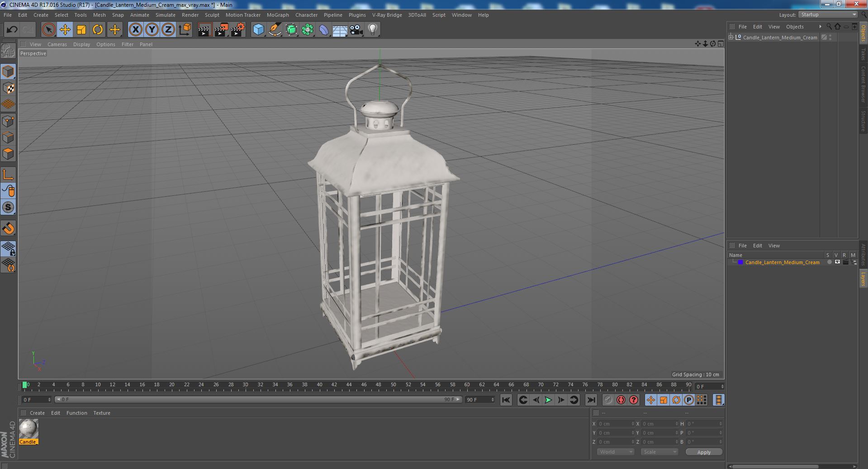Add a subdivision surface generator

click(291, 30)
